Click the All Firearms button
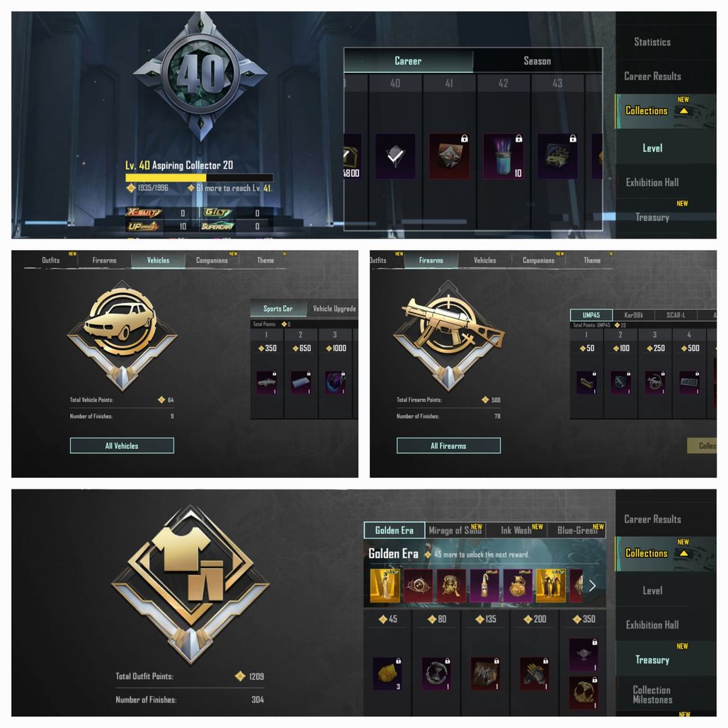The width and height of the screenshot is (728, 728). [x=448, y=445]
